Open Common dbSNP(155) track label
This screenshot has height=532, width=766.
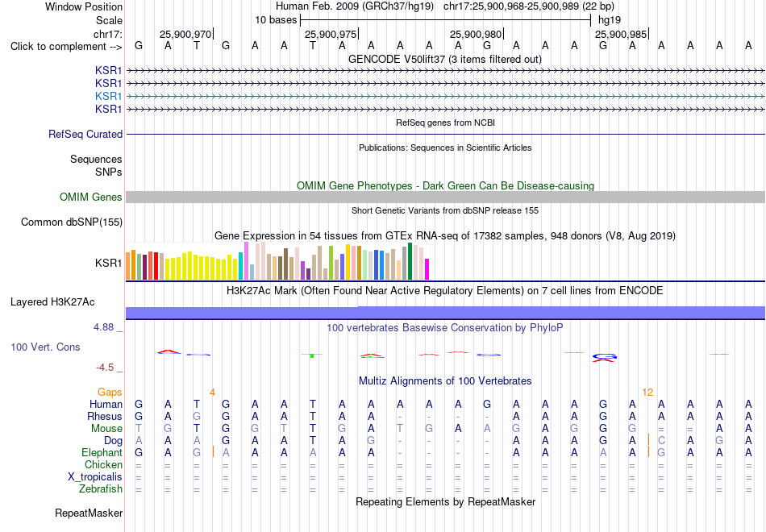(72, 222)
